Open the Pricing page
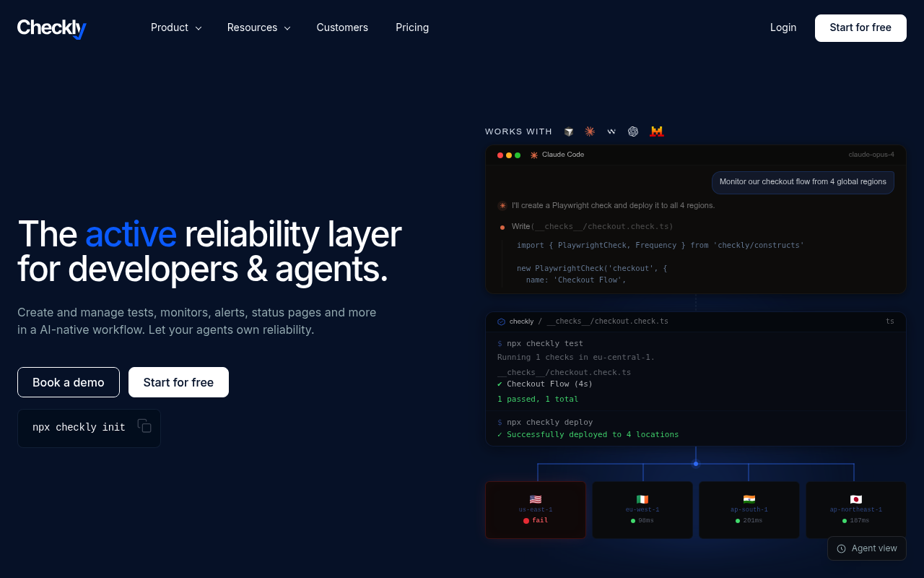This screenshot has height=578, width=924. coord(412,27)
